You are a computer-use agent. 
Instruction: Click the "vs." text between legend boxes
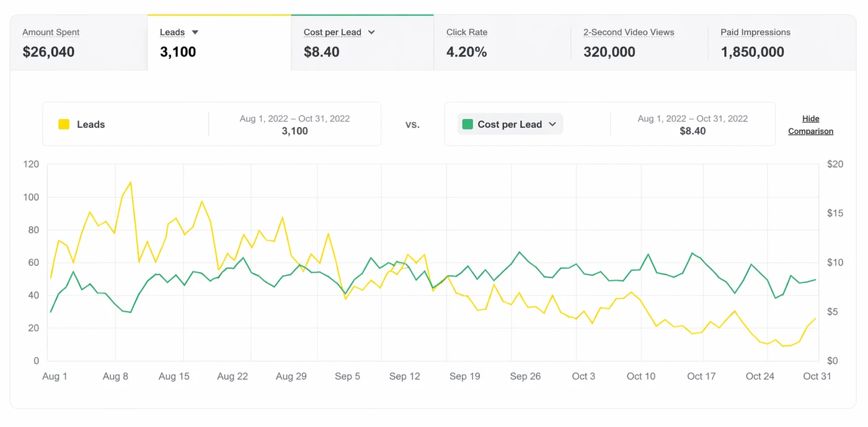click(412, 125)
